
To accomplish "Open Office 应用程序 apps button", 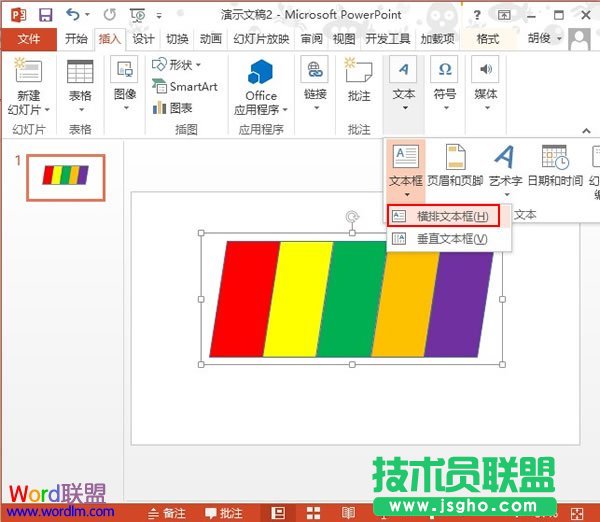I will [x=261, y=87].
